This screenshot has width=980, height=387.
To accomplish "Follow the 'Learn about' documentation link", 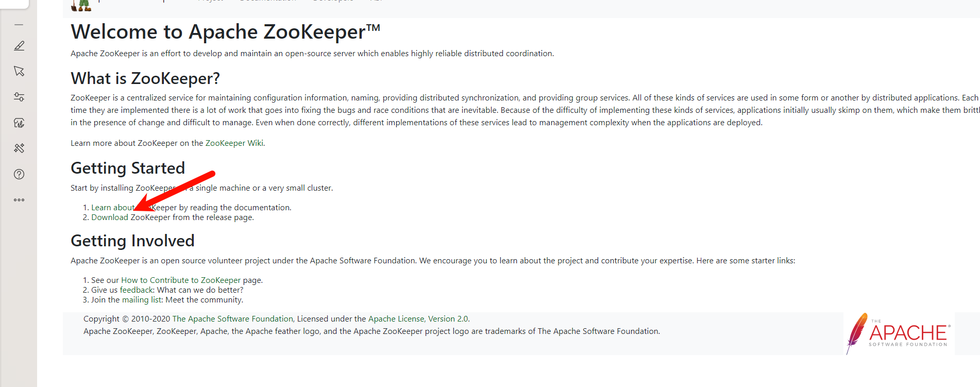I will pyautogui.click(x=113, y=208).
